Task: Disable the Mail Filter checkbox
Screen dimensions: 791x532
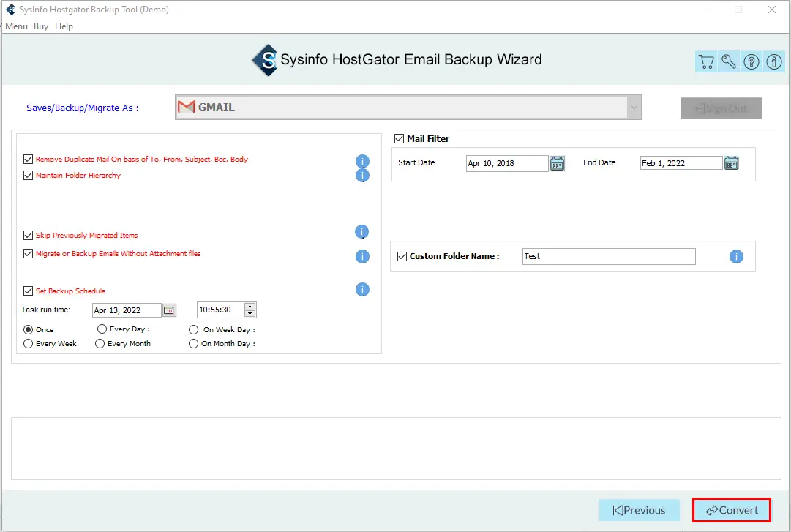Action: click(x=400, y=139)
